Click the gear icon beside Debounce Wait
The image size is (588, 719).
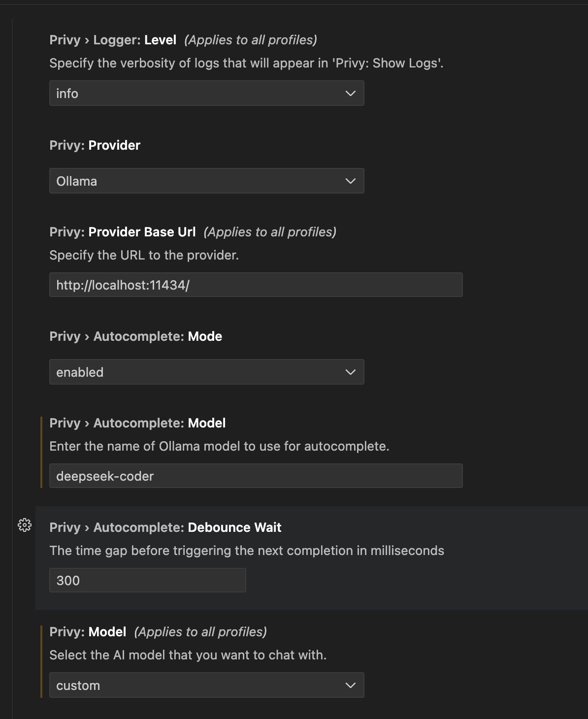[25, 525]
